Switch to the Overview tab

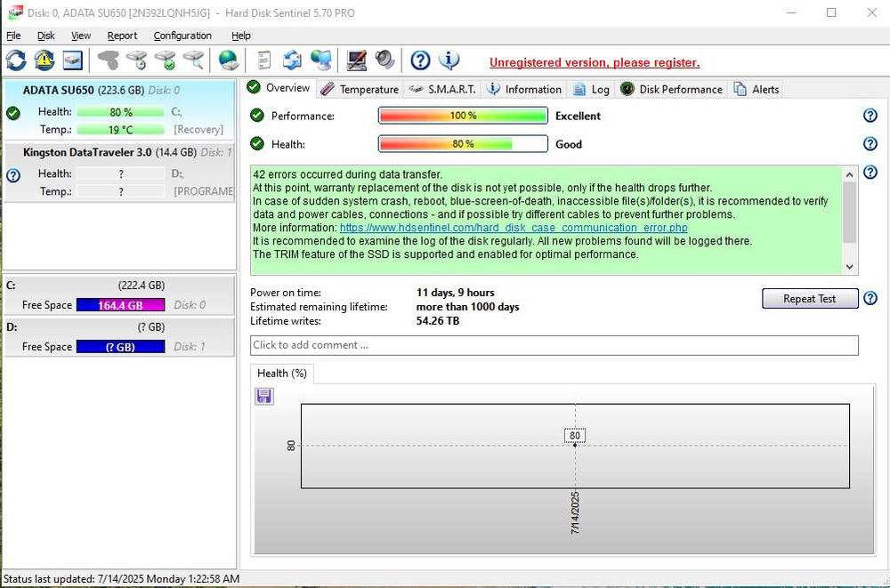[x=279, y=87]
